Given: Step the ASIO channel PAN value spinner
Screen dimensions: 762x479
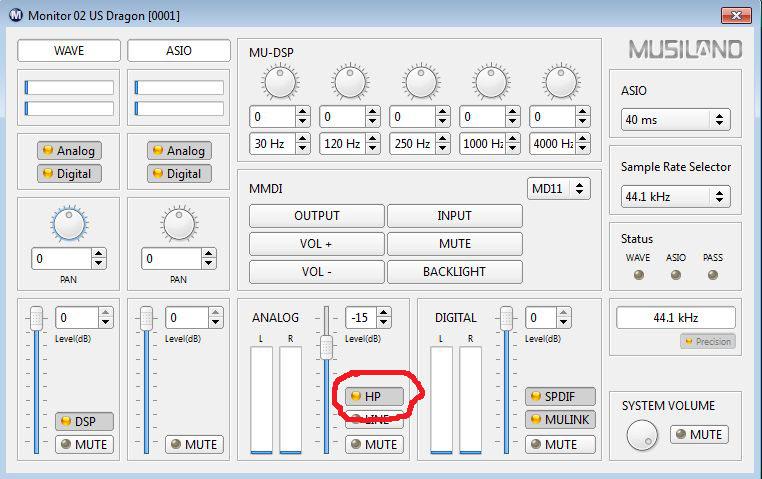Looking at the screenshot, I should 208,259.
